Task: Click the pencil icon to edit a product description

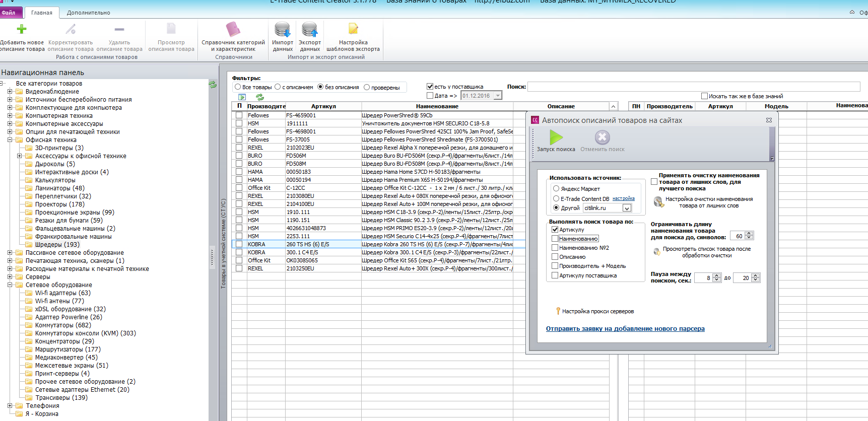Action: pos(71,29)
